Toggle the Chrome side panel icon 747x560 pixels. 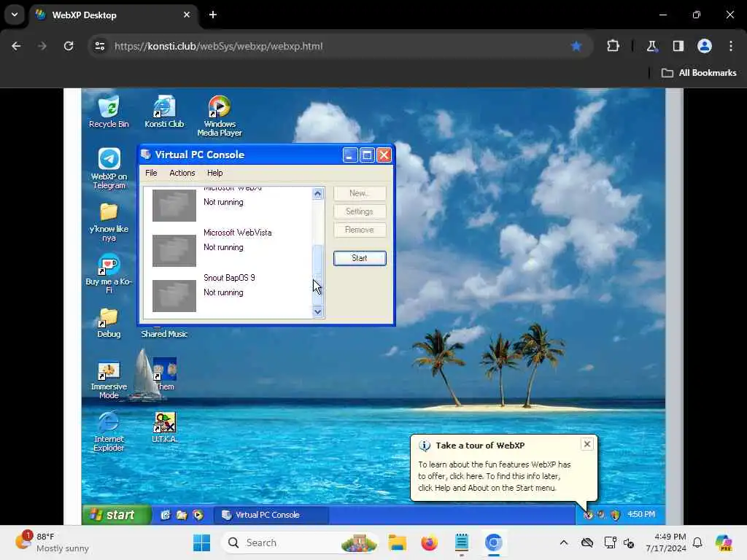pyautogui.click(x=678, y=46)
